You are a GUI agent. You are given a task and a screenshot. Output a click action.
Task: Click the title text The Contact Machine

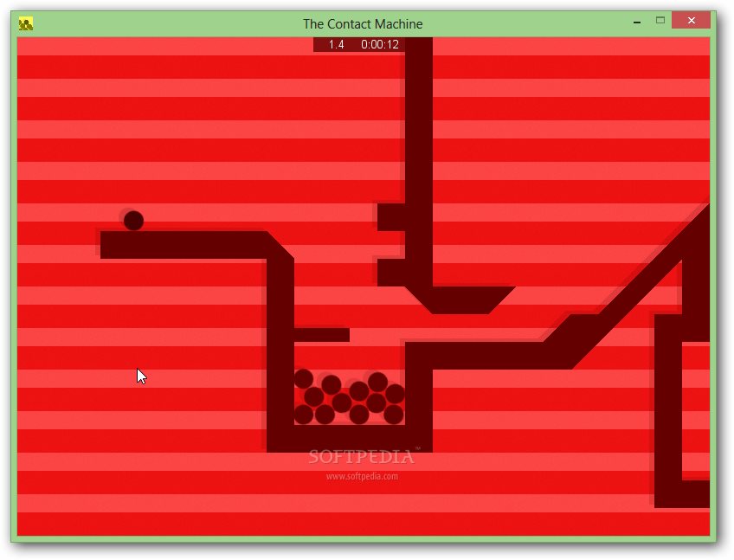click(363, 24)
